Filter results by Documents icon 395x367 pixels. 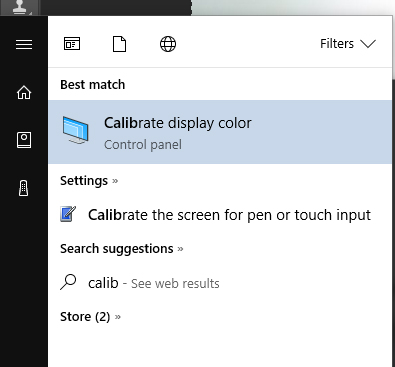pyautogui.click(x=119, y=44)
